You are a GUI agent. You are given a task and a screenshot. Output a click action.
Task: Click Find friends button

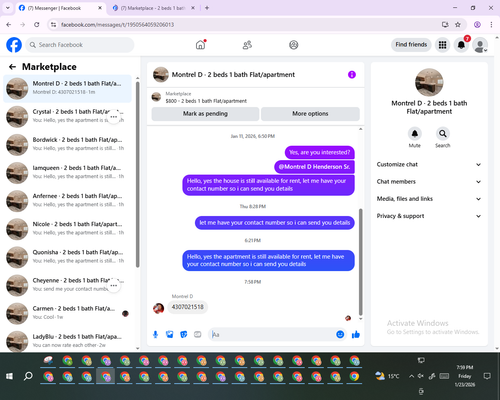click(x=411, y=45)
